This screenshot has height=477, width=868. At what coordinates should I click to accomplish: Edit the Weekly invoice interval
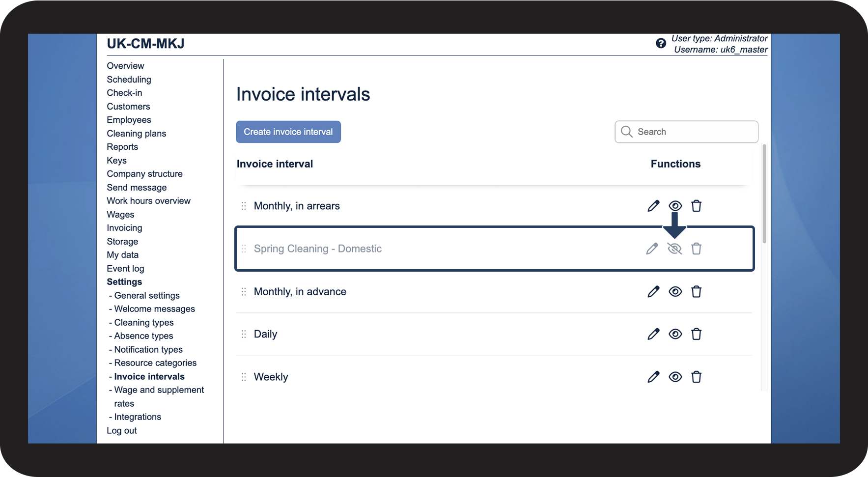[653, 377]
